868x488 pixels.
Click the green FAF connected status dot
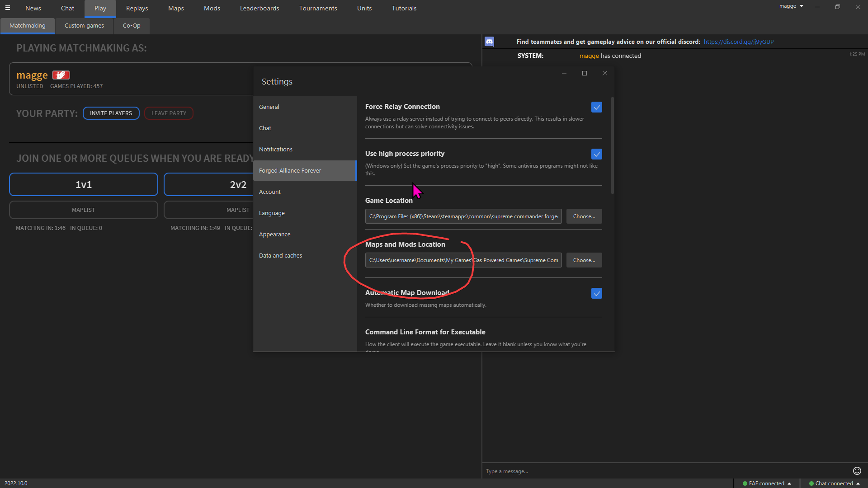[x=745, y=483]
